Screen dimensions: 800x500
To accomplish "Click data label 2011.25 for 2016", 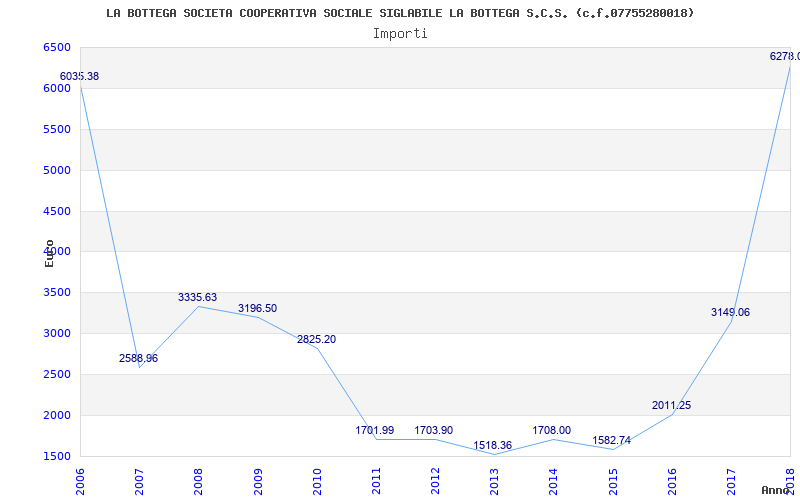I will [671, 406].
